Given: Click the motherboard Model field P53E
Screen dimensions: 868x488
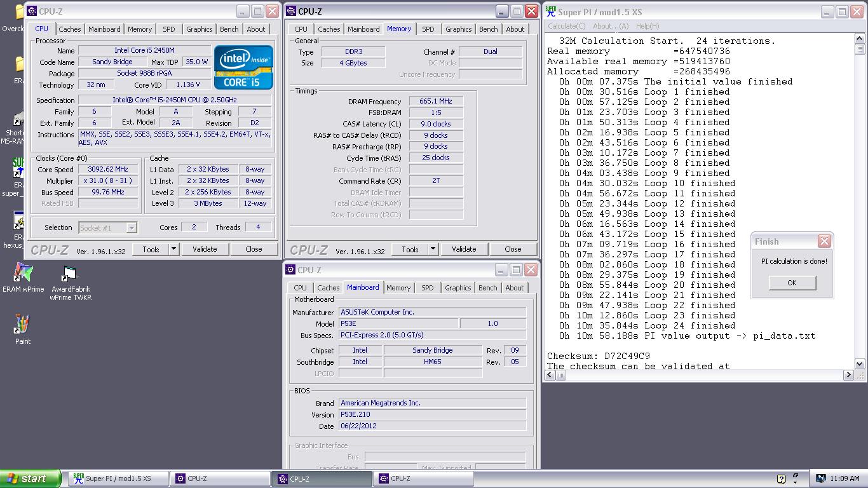Looking at the screenshot, I should pos(398,323).
